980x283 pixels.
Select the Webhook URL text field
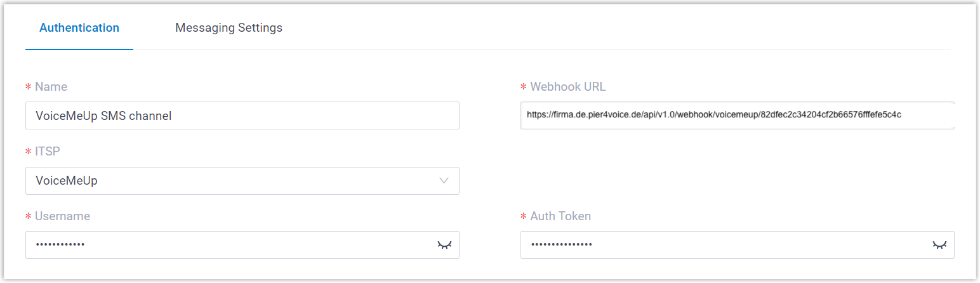coord(736,115)
